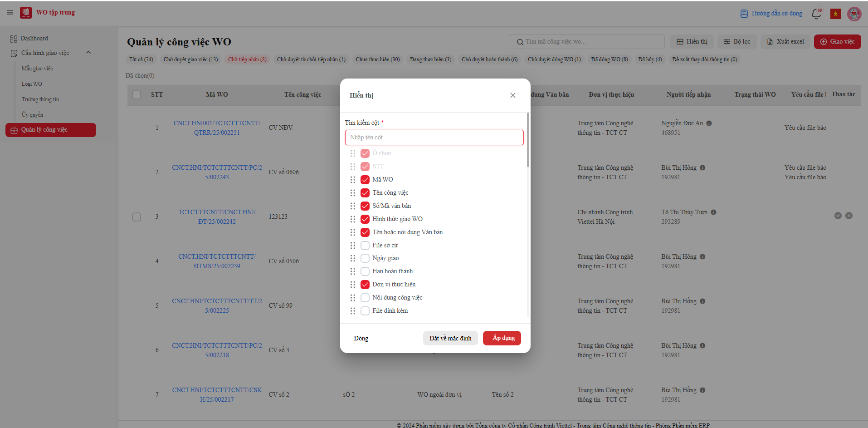Open the Hiển thị column settings
This screenshot has height=428, width=868.
pos(692,42)
